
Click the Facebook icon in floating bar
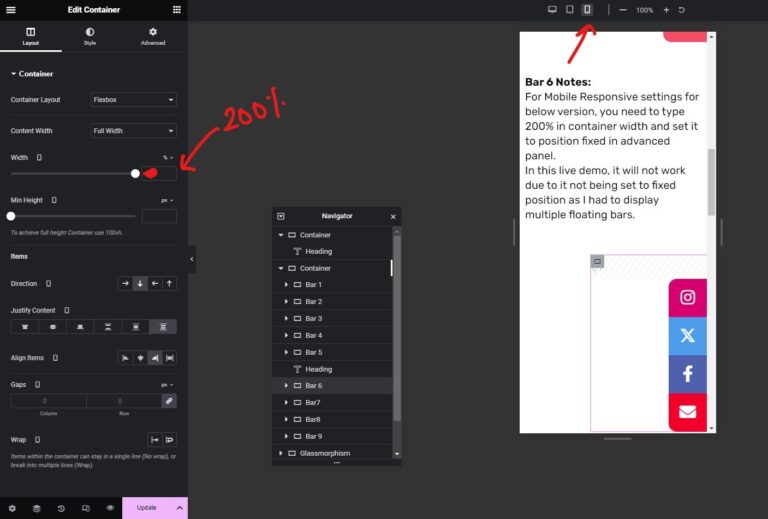(687, 374)
